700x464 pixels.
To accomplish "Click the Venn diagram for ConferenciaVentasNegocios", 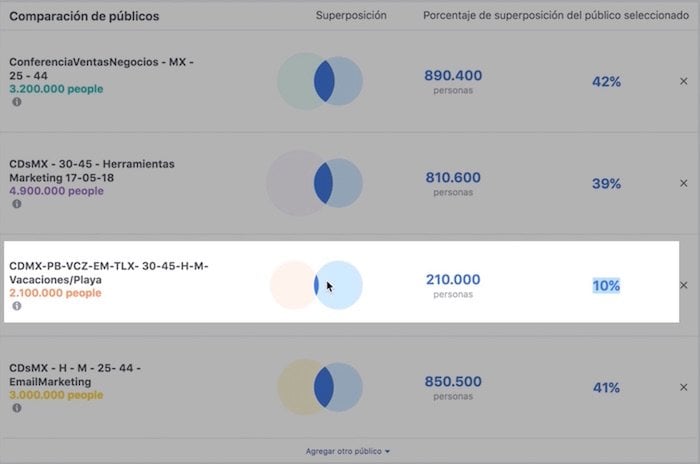I will pos(320,81).
